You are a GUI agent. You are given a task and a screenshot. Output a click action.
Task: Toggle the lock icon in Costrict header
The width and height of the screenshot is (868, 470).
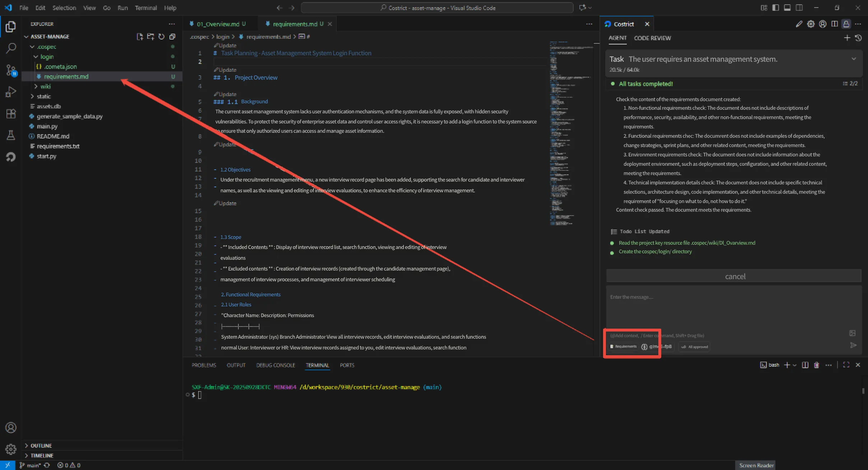click(846, 24)
